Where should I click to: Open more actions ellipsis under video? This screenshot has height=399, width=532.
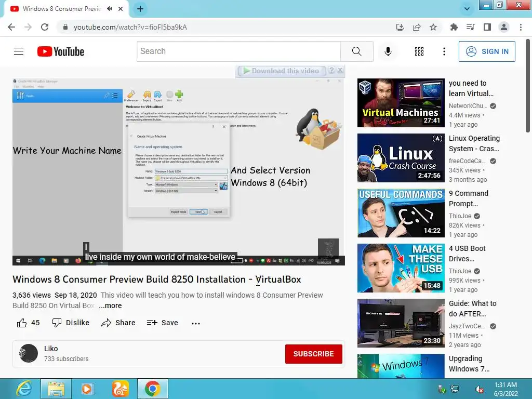click(196, 323)
